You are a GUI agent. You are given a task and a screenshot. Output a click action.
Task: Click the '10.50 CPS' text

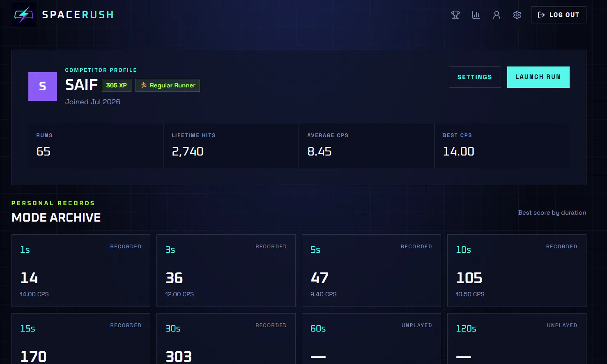pos(470,294)
